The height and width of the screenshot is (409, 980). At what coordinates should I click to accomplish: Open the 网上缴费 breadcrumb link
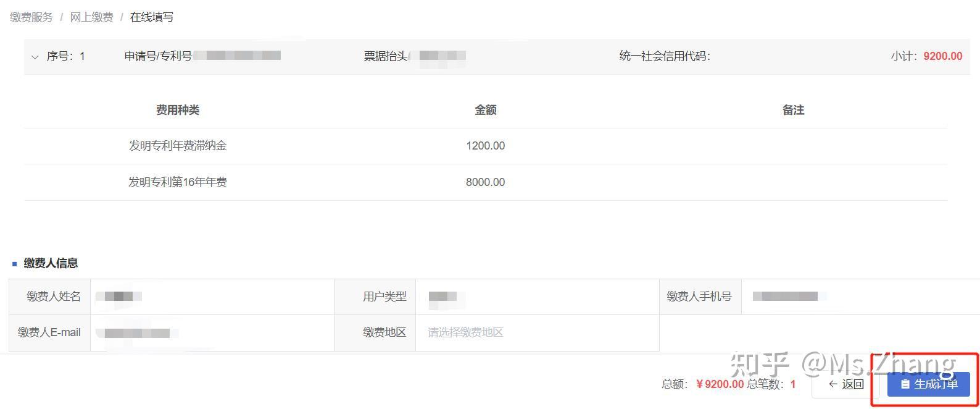[x=91, y=17]
